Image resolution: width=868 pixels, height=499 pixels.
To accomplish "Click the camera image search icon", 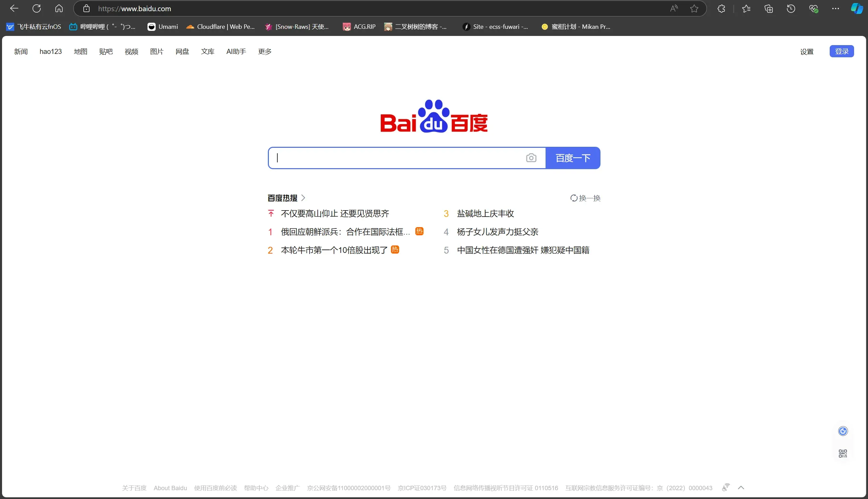I will [531, 158].
